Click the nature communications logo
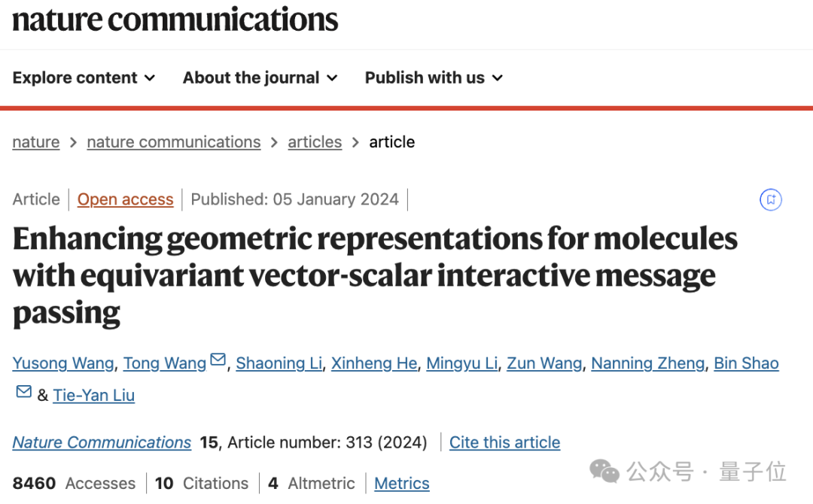The height and width of the screenshot is (504, 813). tap(175, 20)
